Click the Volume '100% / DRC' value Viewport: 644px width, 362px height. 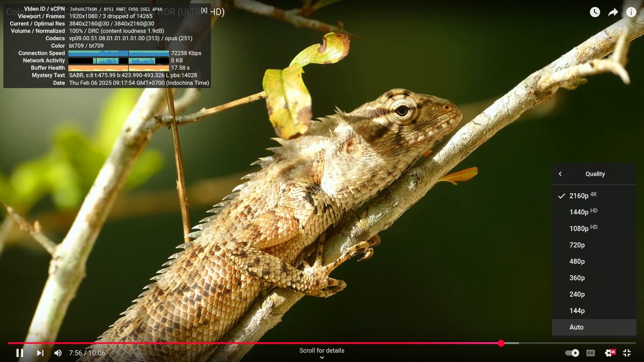point(116,31)
